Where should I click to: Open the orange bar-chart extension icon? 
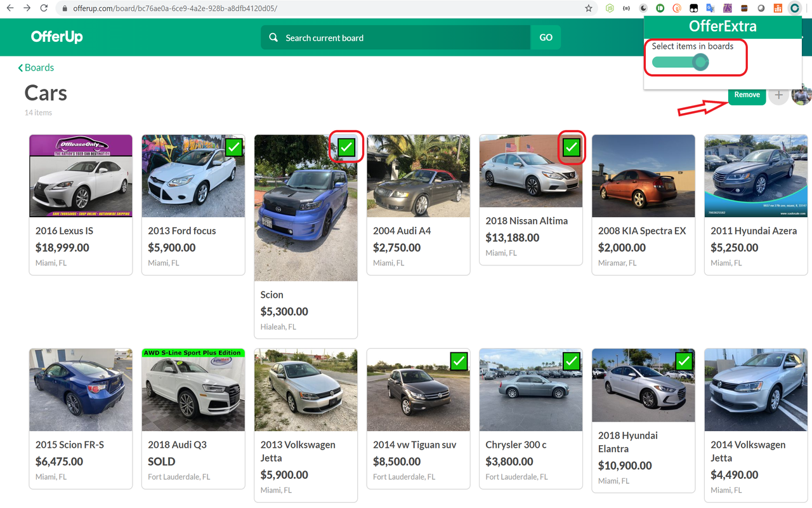778,8
